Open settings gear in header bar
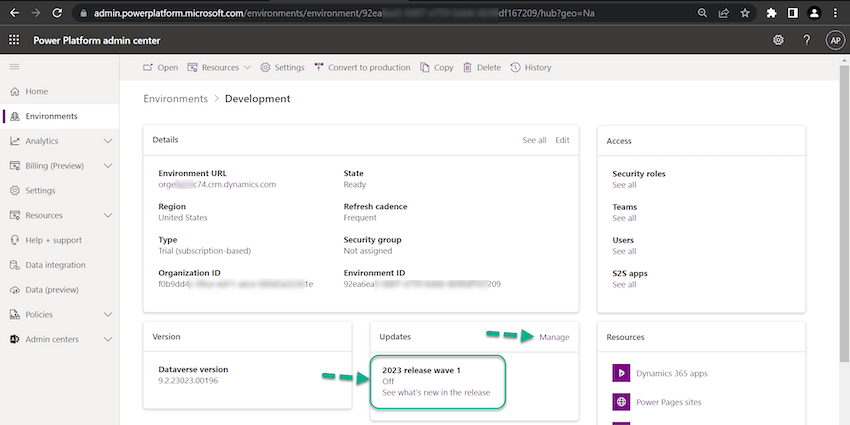850x425 pixels. point(778,40)
